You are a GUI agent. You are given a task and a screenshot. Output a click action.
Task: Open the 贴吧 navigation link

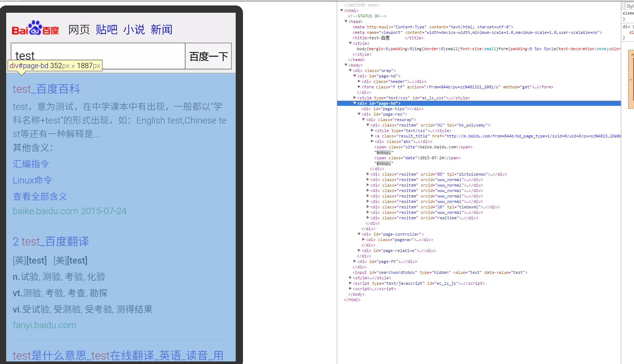click(107, 29)
